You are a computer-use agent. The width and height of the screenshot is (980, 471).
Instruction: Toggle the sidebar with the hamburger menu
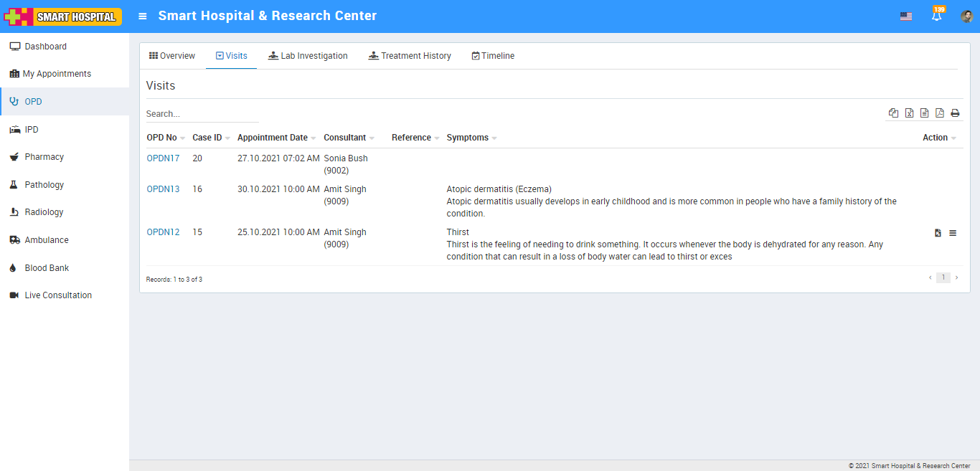[x=143, y=16]
